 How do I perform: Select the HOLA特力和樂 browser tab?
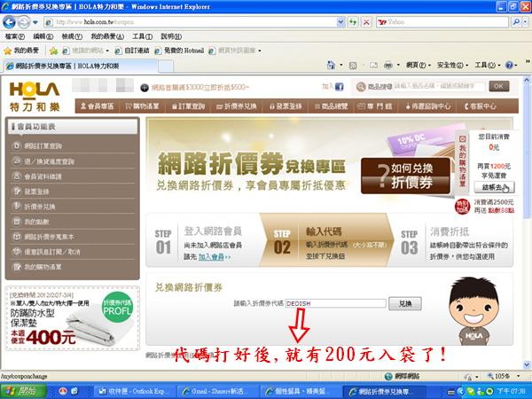pos(81,66)
